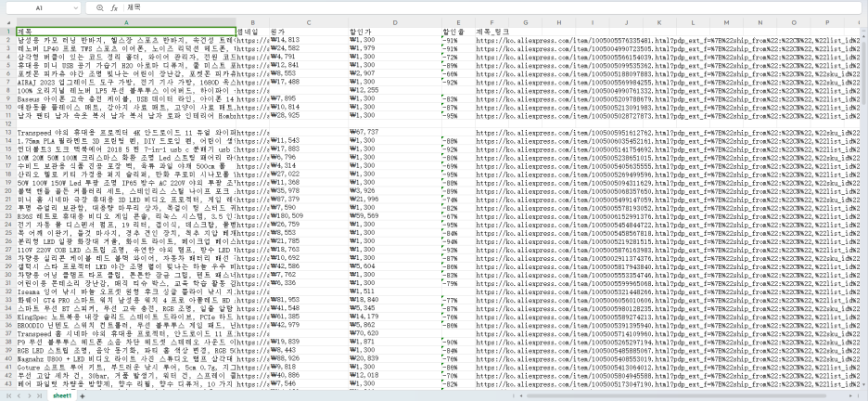Select the cell with ₩2,907

coord(395,73)
